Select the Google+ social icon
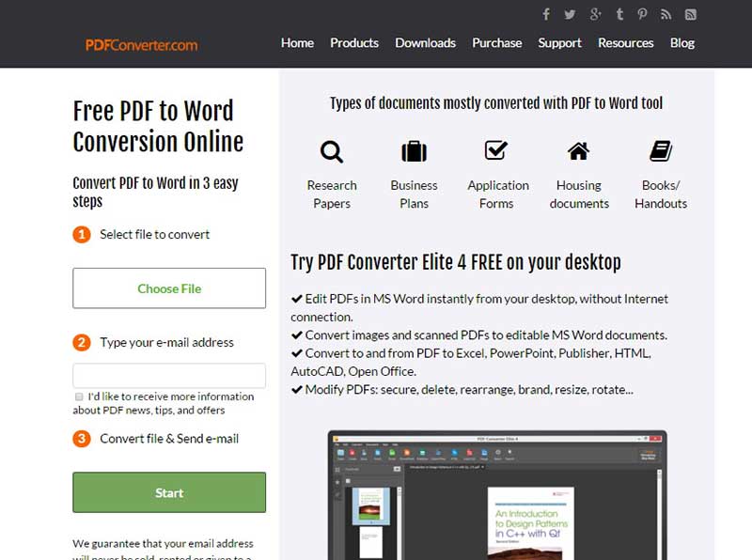Viewport: 752px width, 560px height. tap(595, 14)
